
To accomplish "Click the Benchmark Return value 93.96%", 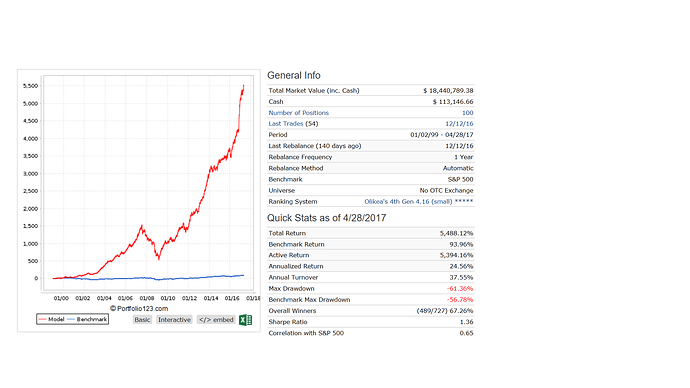I will pyautogui.click(x=461, y=244).
